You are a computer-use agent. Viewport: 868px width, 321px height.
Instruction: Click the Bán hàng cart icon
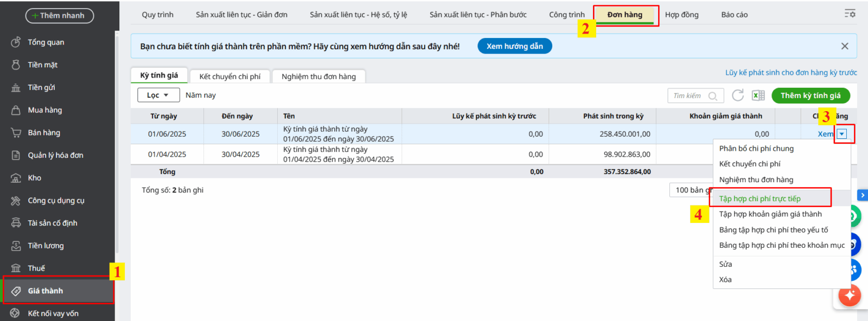pos(16,133)
